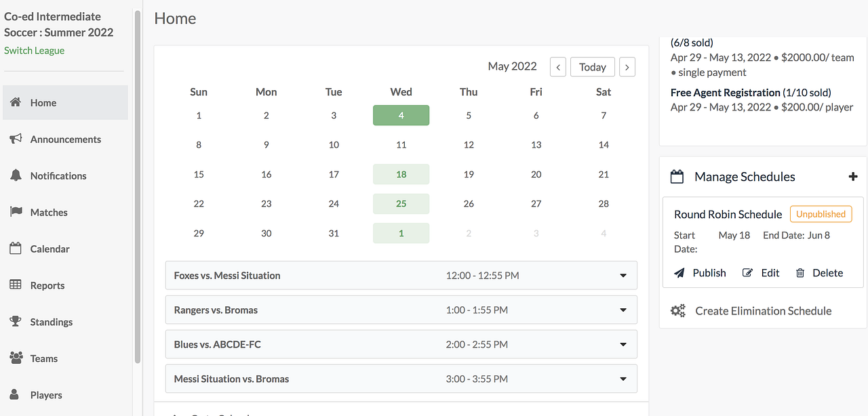Go to next month in calendar
The height and width of the screenshot is (416, 868).
click(x=627, y=67)
